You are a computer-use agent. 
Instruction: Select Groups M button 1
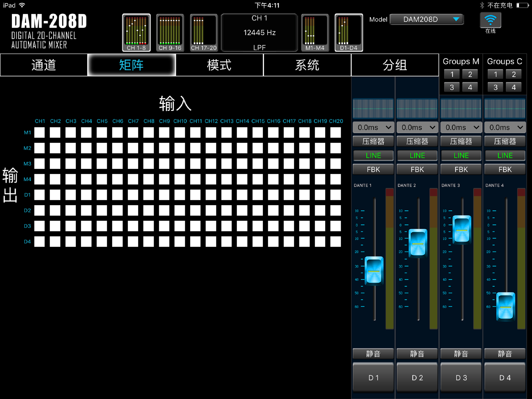pos(452,74)
